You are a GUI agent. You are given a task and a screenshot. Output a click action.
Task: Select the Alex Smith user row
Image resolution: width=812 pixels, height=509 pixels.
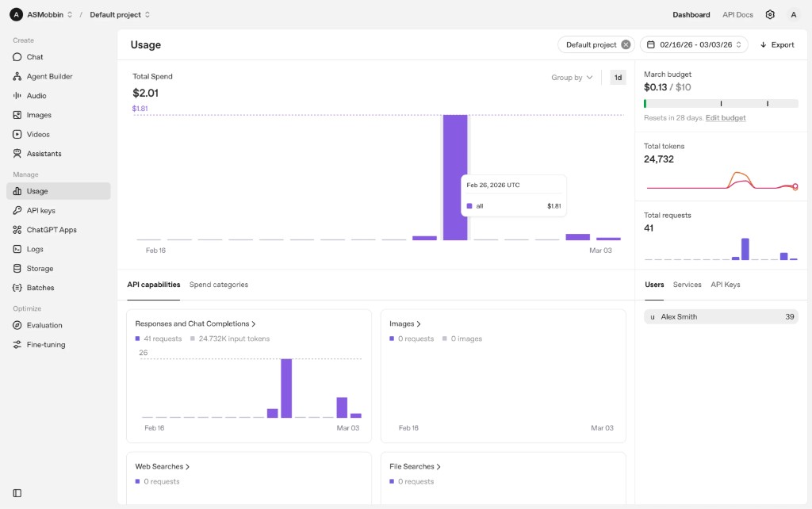coord(721,316)
